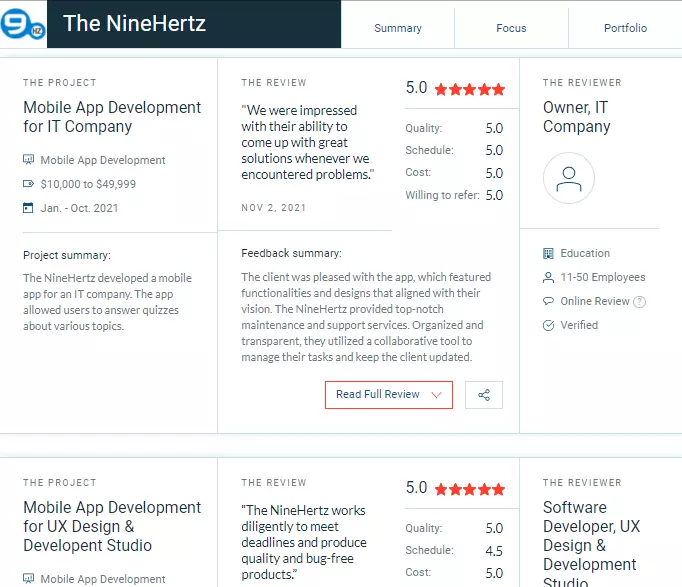Click the building icon beside Education
This screenshot has width=682, height=587.
[548, 253]
